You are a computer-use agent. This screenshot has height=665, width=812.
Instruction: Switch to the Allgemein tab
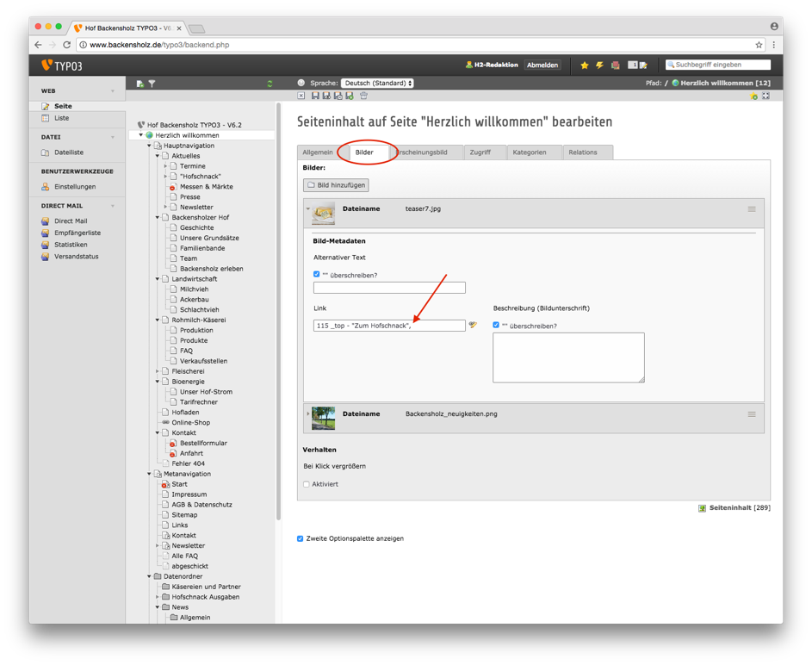pyautogui.click(x=318, y=152)
